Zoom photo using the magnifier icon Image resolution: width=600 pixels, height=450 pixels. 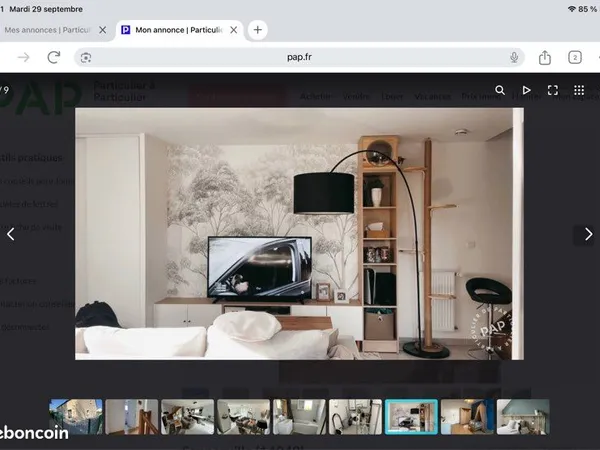pos(500,90)
